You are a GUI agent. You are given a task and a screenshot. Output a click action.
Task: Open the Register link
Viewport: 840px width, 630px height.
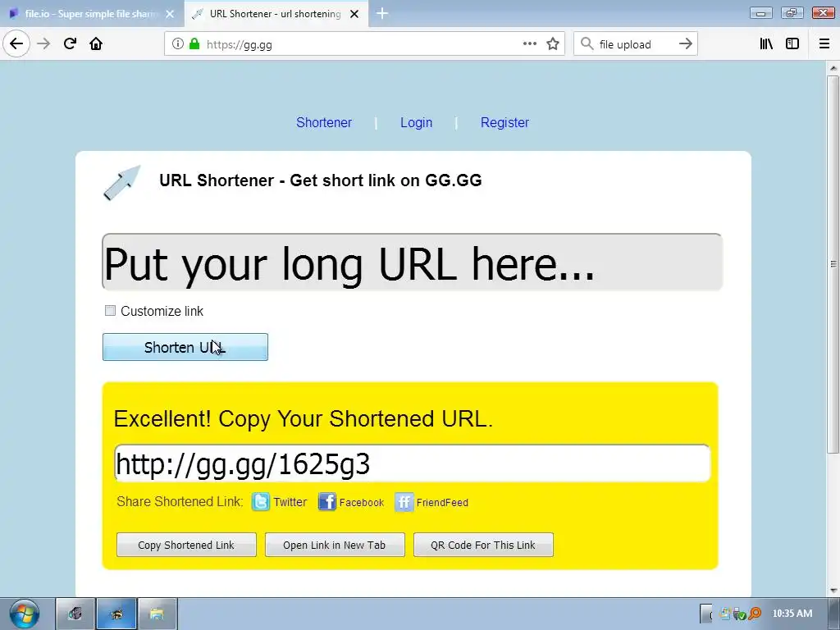point(504,123)
